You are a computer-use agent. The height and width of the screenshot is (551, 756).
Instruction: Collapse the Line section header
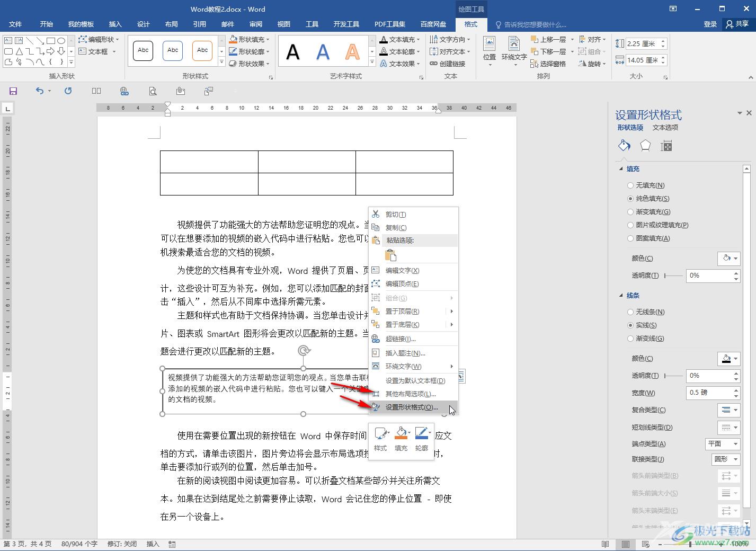tap(629, 296)
